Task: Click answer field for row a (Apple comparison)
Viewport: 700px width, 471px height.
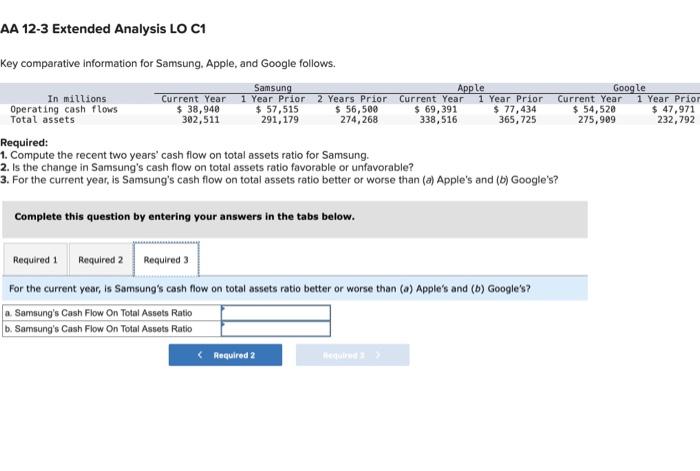Action: (x=276, y=313)
